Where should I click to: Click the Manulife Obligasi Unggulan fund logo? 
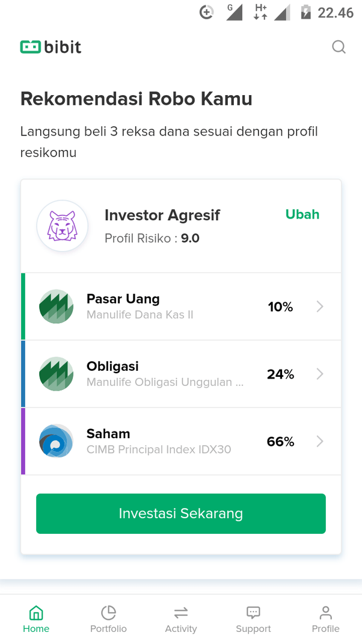pyautogui.click(x=56, y=374)
